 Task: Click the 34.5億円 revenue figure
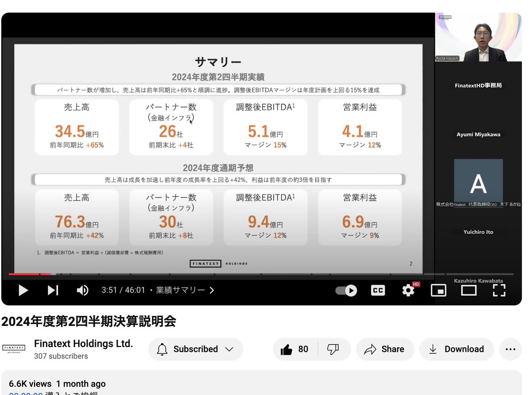click(77, 132)
